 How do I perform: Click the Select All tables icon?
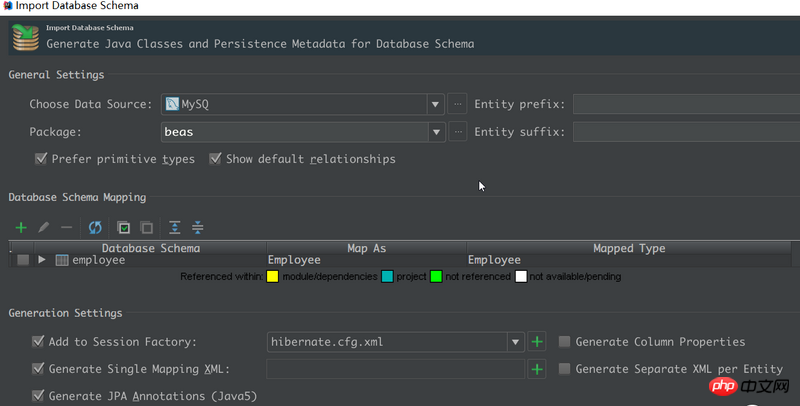(x=123, y=228)
